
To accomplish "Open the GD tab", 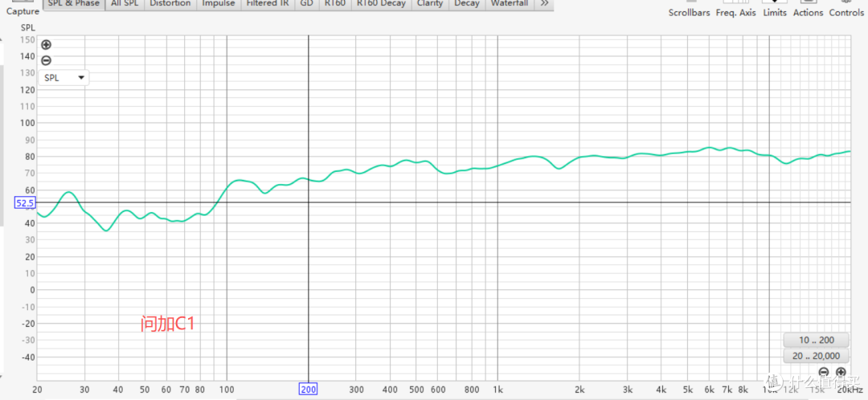I will [307, 4].
